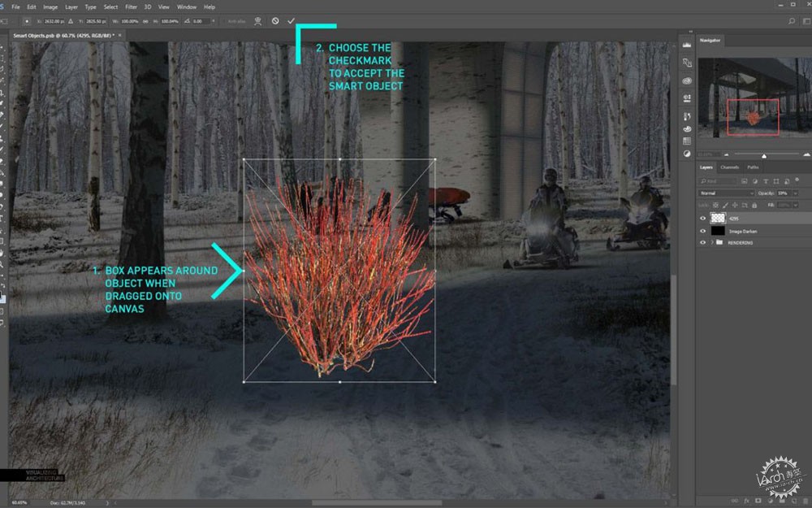Filter layers by type layers icon
Viewport: 812px width, 508px height.
[x=766, y=181]
